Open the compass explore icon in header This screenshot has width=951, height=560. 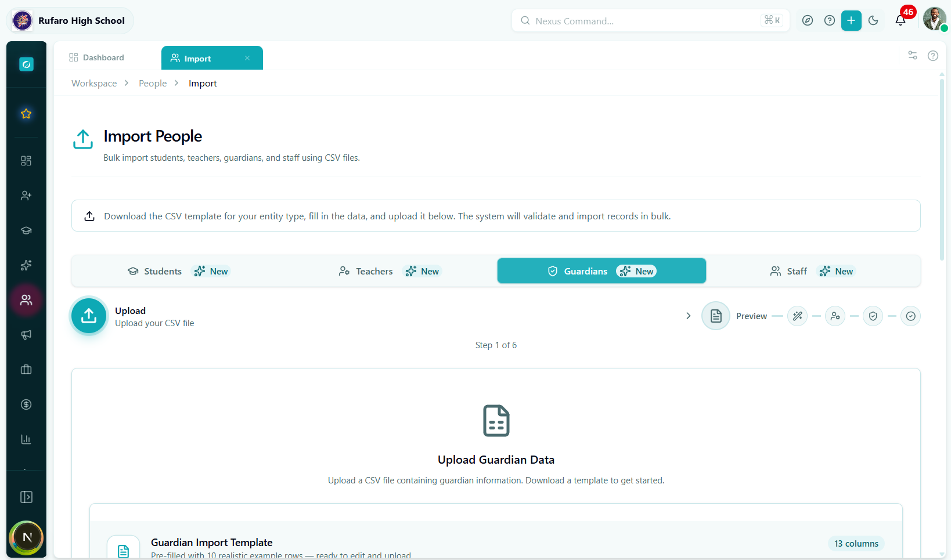click(x=808, y=21)
